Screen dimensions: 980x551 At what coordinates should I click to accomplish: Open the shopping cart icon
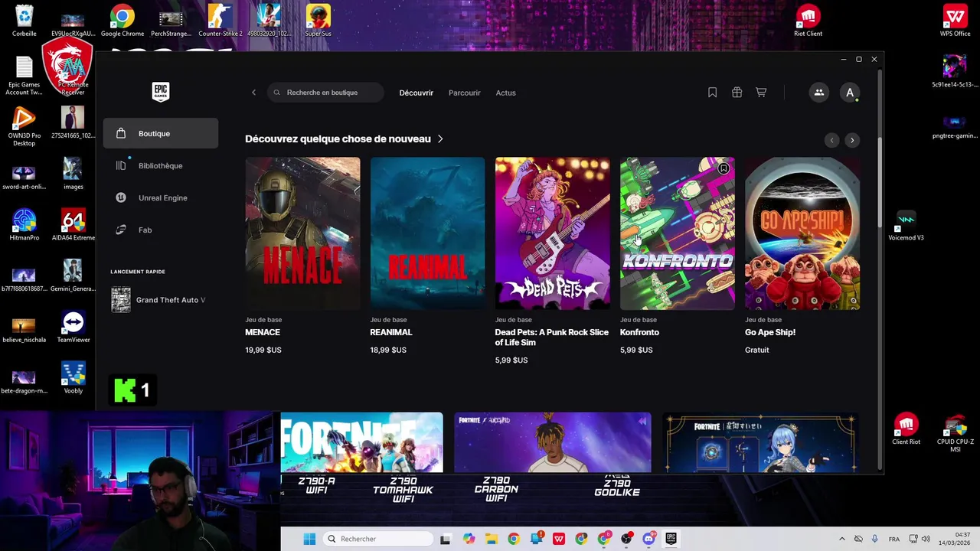click(761, 93)
